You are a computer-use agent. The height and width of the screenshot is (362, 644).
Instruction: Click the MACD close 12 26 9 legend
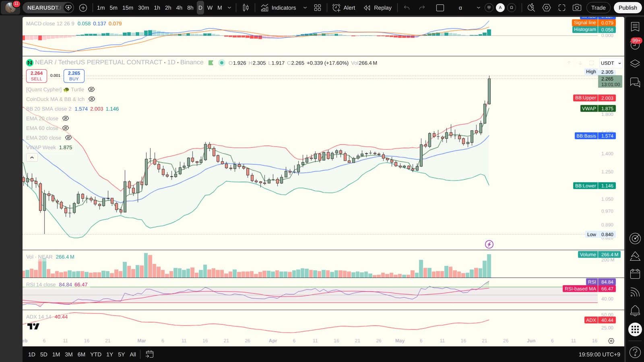coord(50,24)
